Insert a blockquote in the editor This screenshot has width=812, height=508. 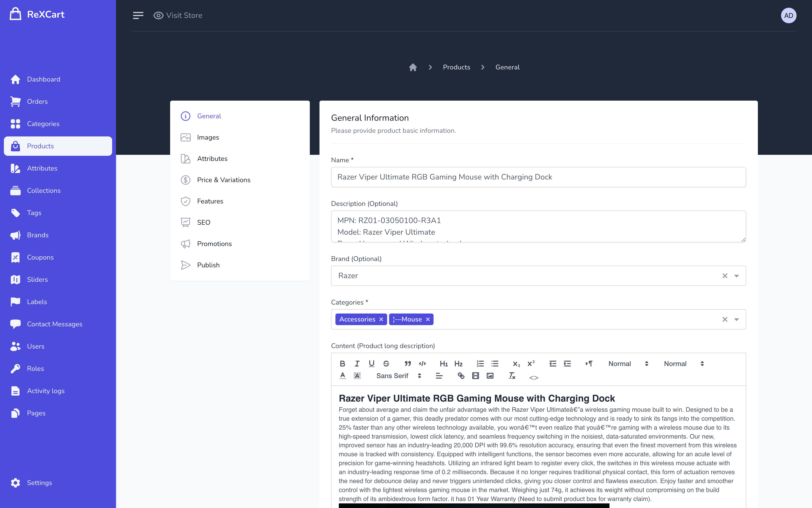(408, 364)
